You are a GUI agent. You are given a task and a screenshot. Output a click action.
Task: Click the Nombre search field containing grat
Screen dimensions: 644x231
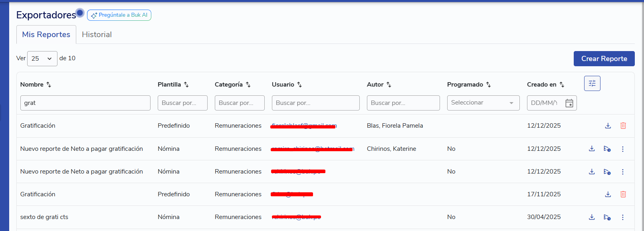click(85, 103)
